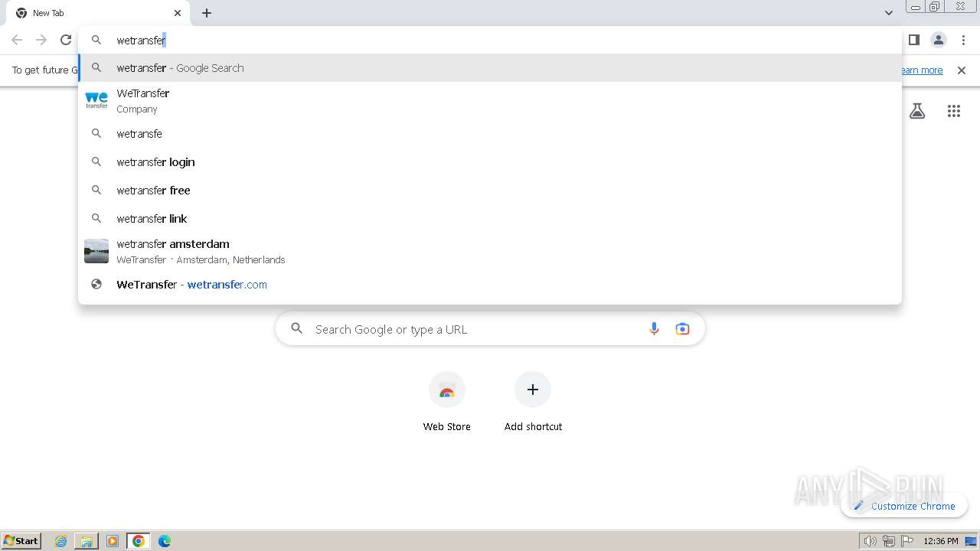The width and height of the screenshot is (980, 551).
Task: Toggle the side panel icon
Action: click(x=914, y=40)
